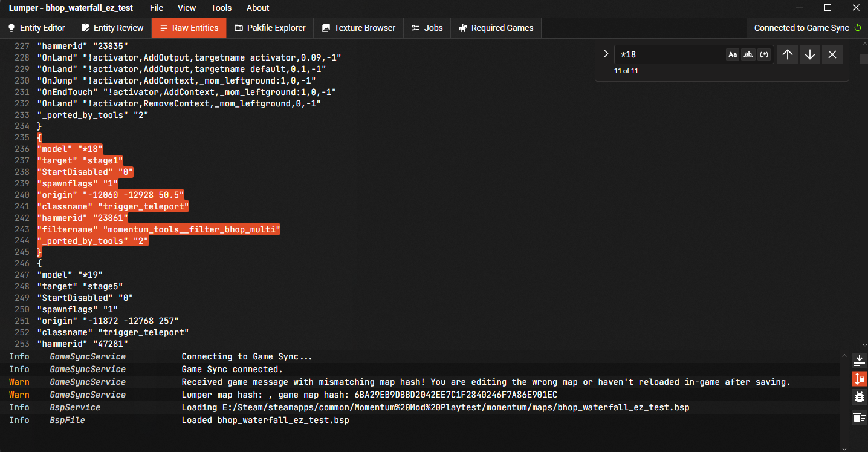Toggle Match Case in search
The width and height of the screenshot is (868, 452).
(x=733, y=54)
